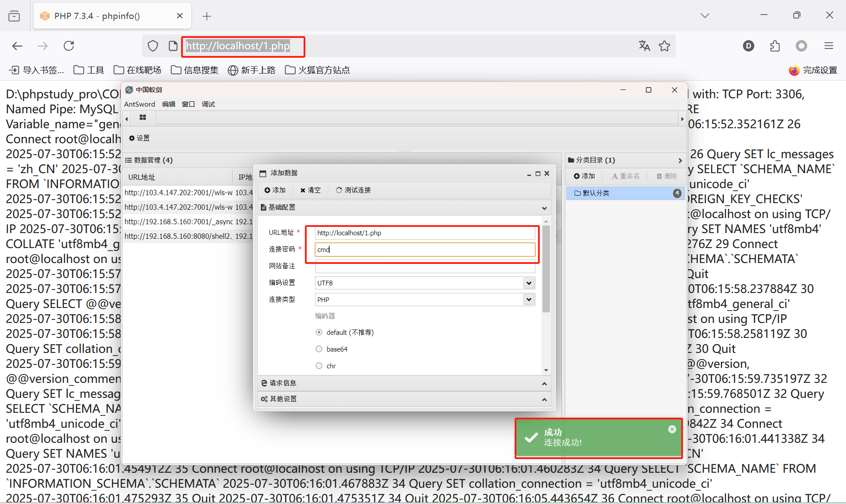This screenshot has height=504, width=846.
Task: Click the down arrow of dialog scrollbar
Action: [546, 370]
